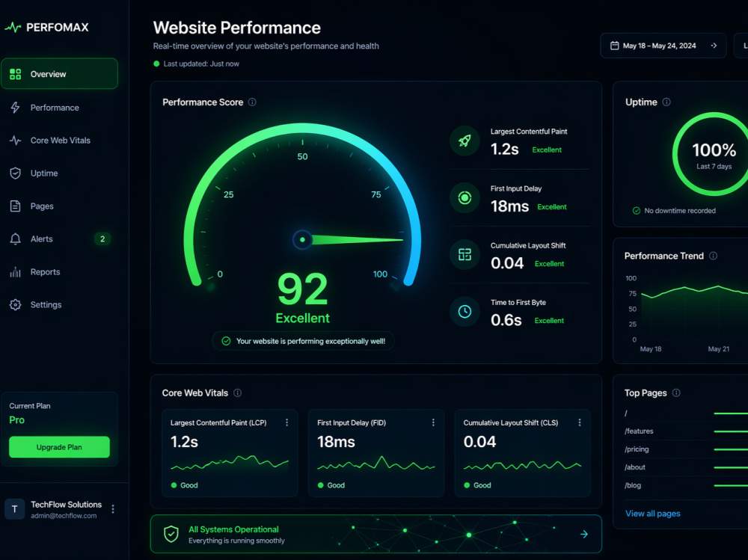Click the 18ms First Input Delay metric value
Screen dimensions: 748x560
(509, 206)
